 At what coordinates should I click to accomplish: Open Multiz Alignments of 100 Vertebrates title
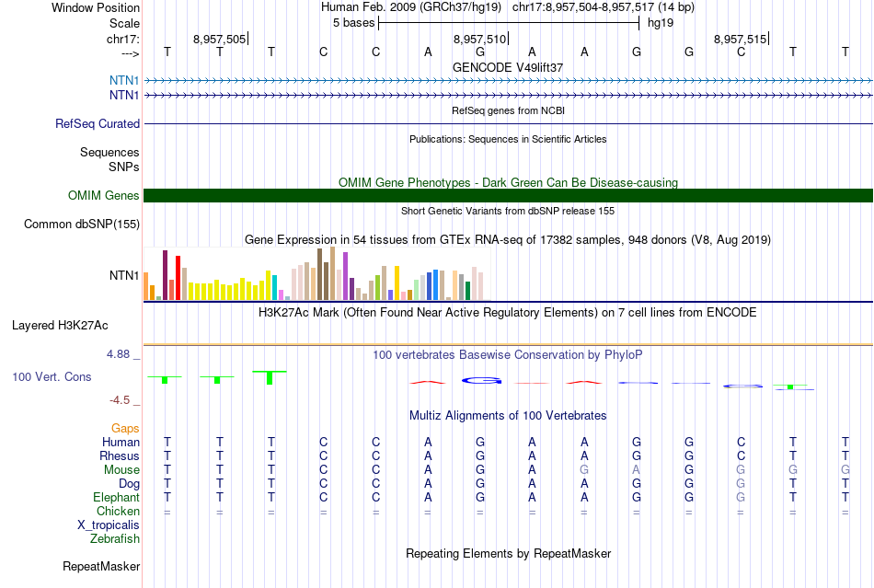[508, 415]
